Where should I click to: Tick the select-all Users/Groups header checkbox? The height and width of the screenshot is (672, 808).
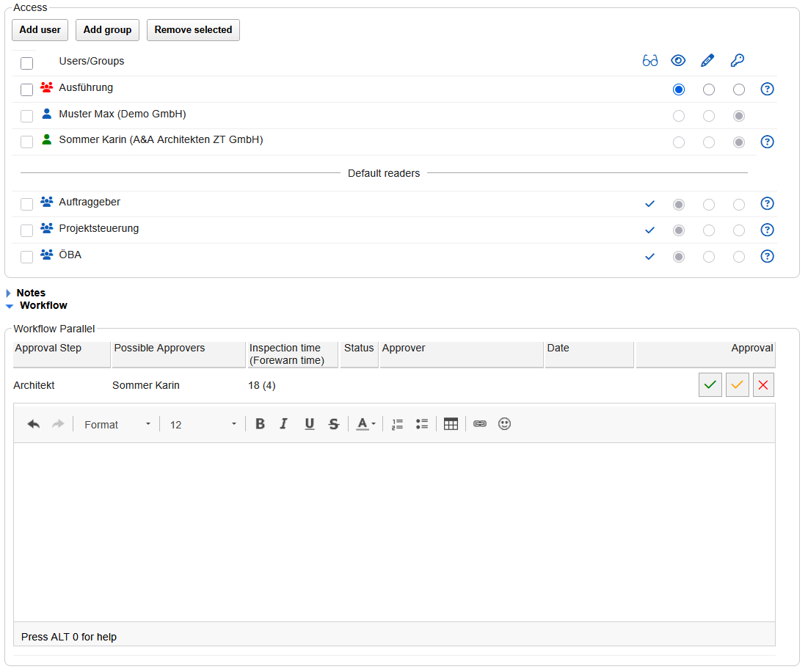click(26, 63)
